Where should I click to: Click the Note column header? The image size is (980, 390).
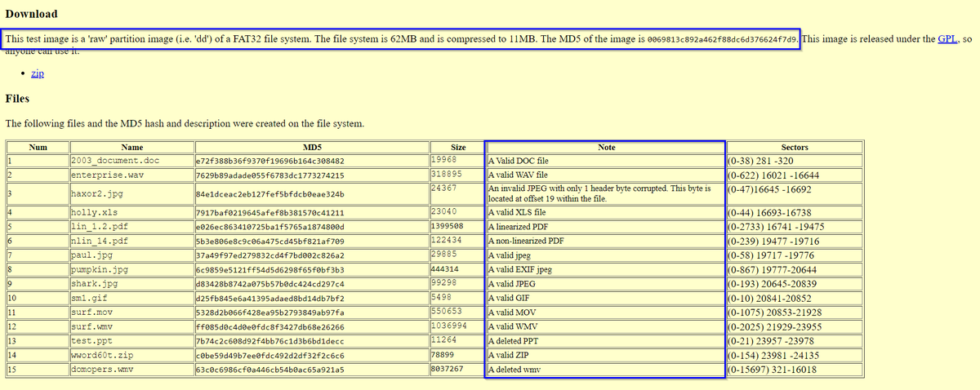click(606, 148)
